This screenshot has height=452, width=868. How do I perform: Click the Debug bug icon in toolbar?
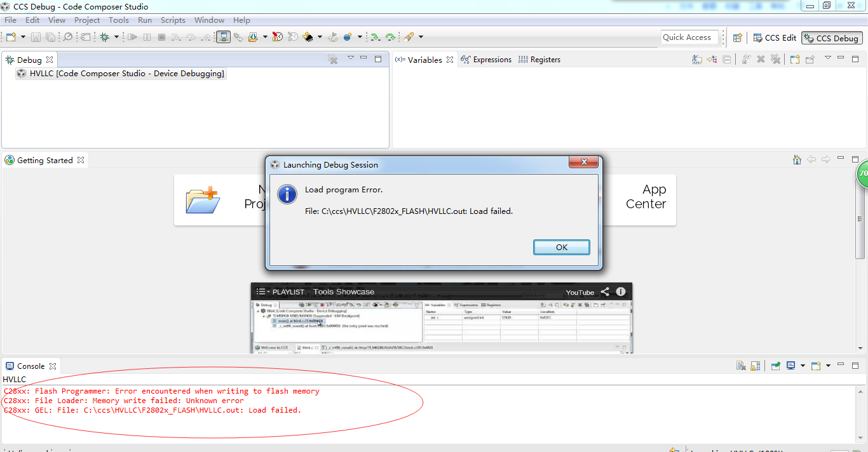pyautogui.click(x=104, y=37)
